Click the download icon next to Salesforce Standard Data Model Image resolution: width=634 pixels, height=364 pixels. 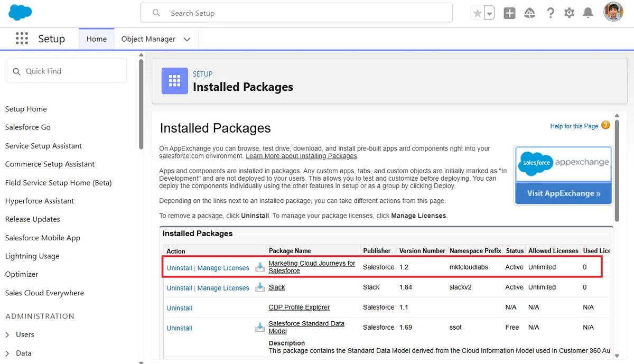click(x=260, y=328)
